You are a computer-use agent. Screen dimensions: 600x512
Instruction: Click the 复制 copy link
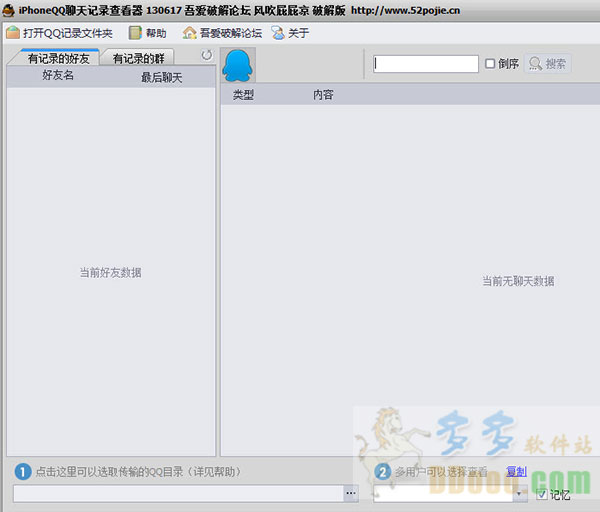click(x=516, y=471)
